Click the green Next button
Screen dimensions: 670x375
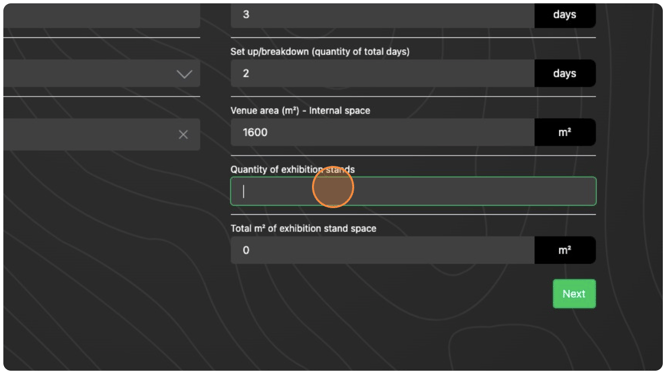(x=574, y=293)
